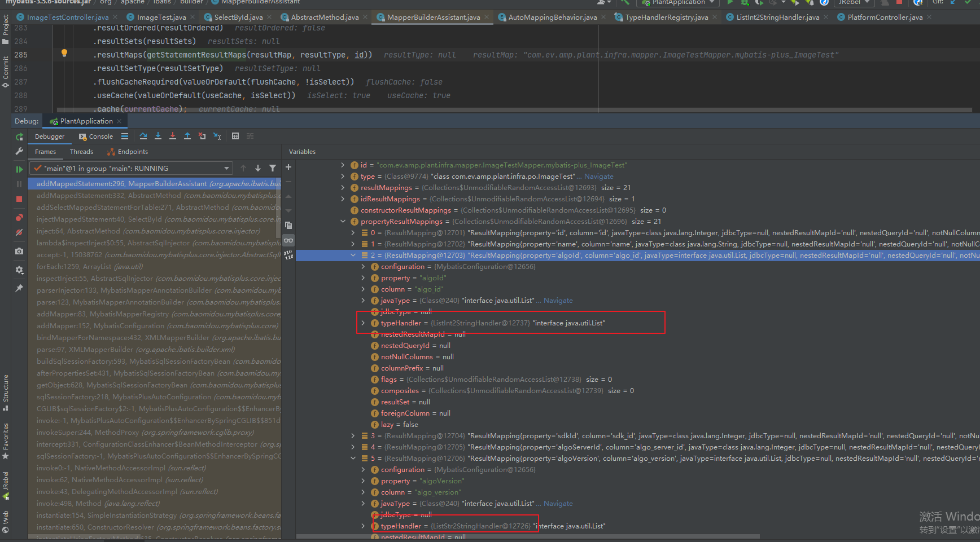Open Evaluate Expression calculator icon
The width and height of the screenshot is (980, 542).
(235, 136)
